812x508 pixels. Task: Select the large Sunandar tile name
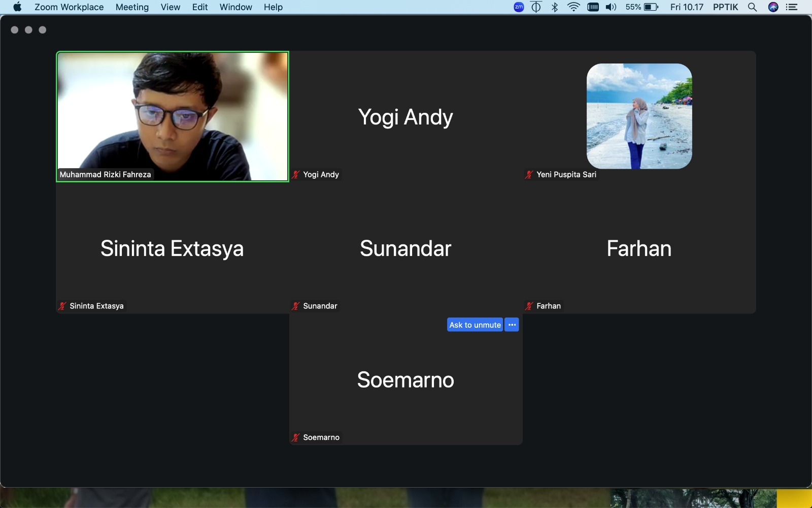(x=405, y=249)
